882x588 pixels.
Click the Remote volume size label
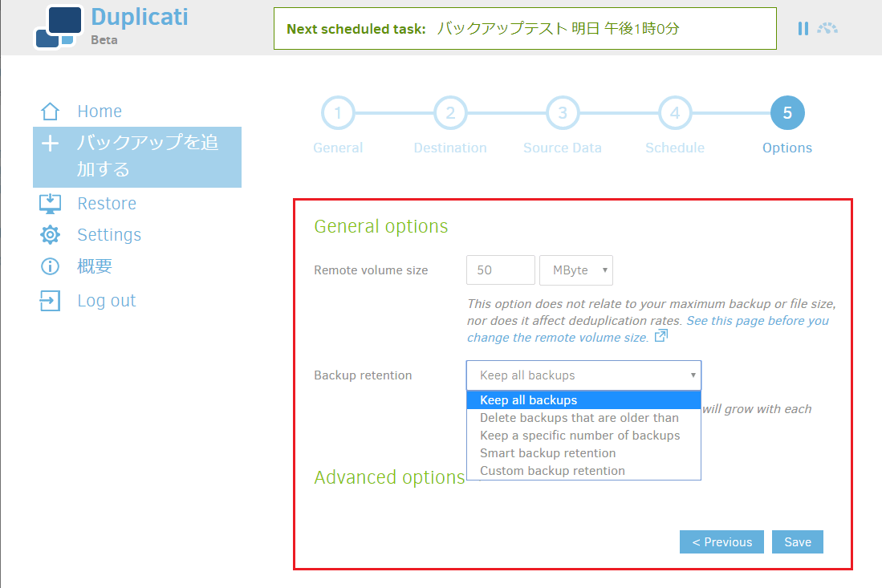coord(371,270)
